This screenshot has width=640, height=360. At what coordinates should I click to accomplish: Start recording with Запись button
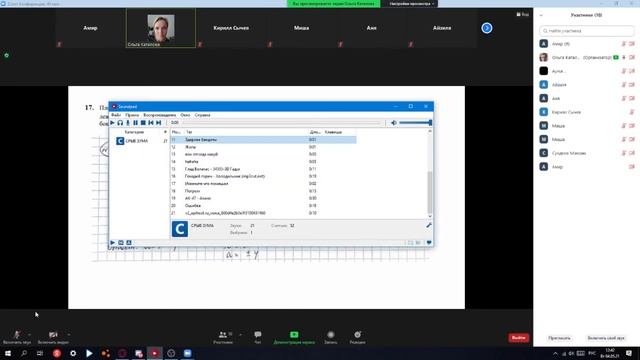point(331,337)
